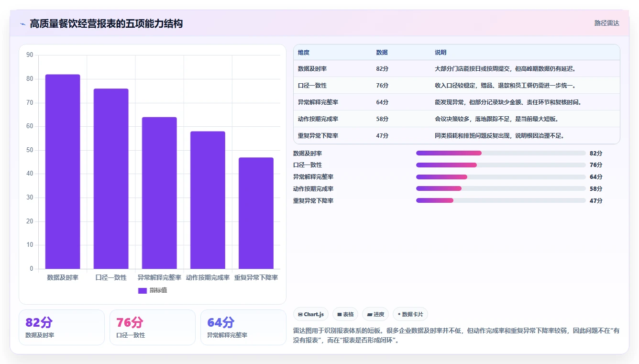Click the 口径一致性 progress bar
This screenshot has width=639, height=364.
click(x=501, y=165)
